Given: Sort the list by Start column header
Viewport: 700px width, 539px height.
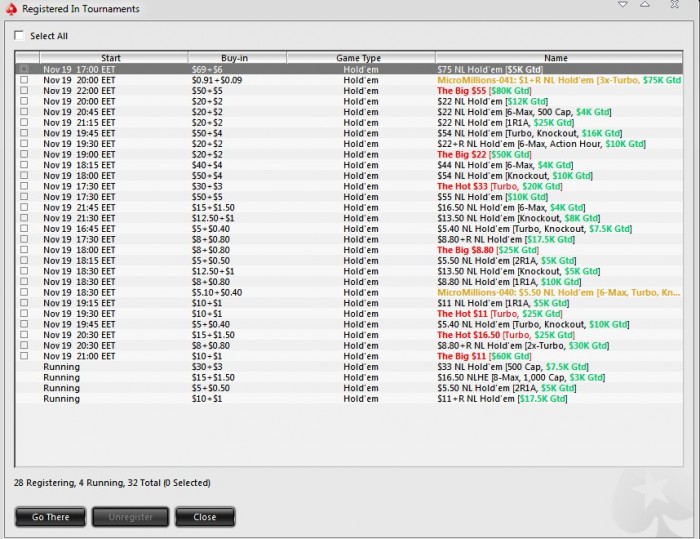Looking at the screenshot, I should pos(113,58).
